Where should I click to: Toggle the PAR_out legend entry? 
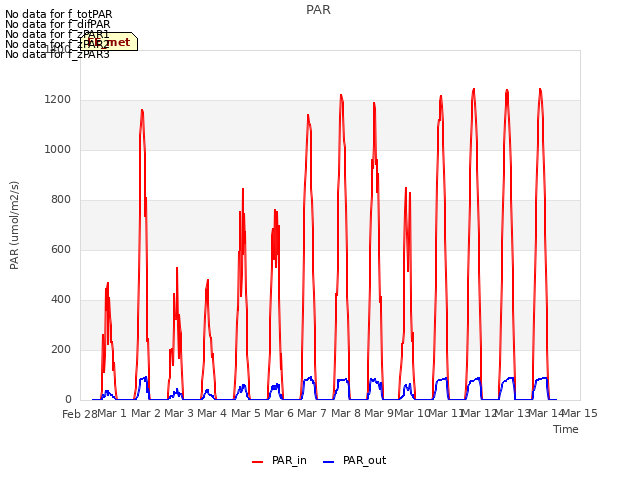tap(354, 460)
